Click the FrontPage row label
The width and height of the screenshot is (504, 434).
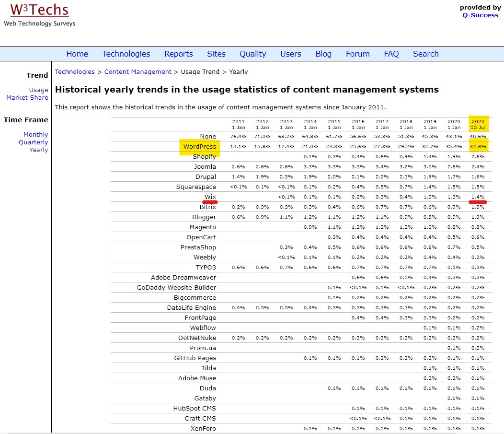click(200, 318)
